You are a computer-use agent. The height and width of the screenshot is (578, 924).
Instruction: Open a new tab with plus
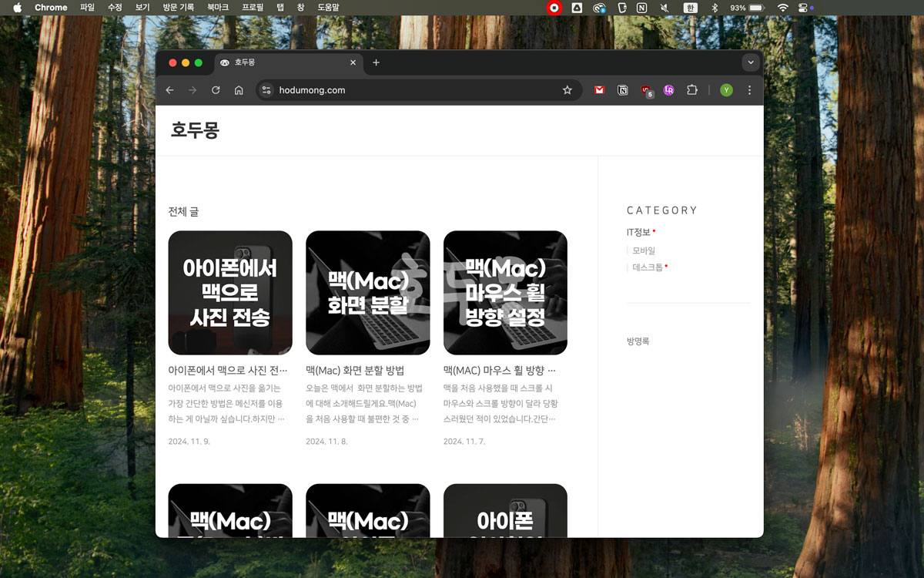coord(376,62)
